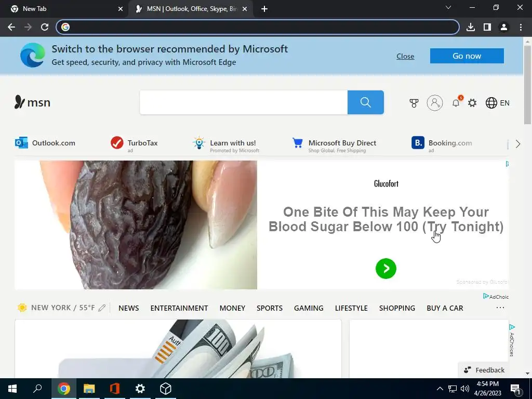Open the Chrome downloads icon
The image size is (532, 399).
pyautogui.click(x=471, y=27)
